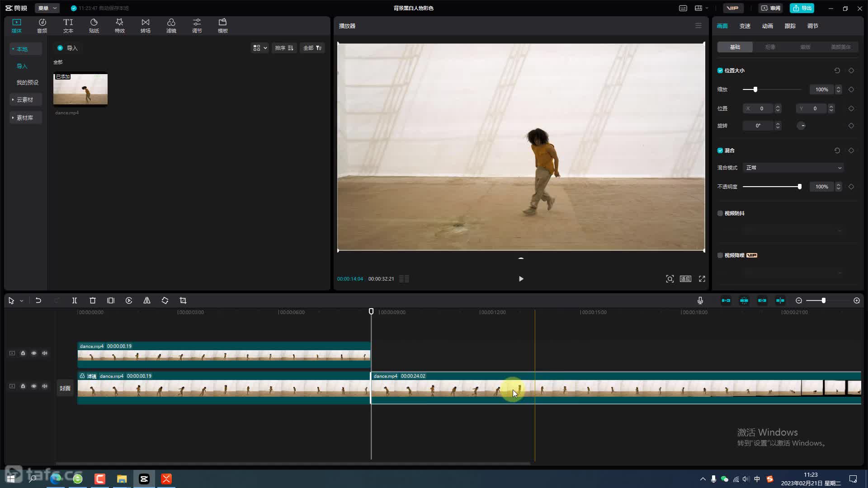Viewport: 868px width, 488px height.
Task: Adjust the timeline zoom slider handle
Action: tap(823, 300)
